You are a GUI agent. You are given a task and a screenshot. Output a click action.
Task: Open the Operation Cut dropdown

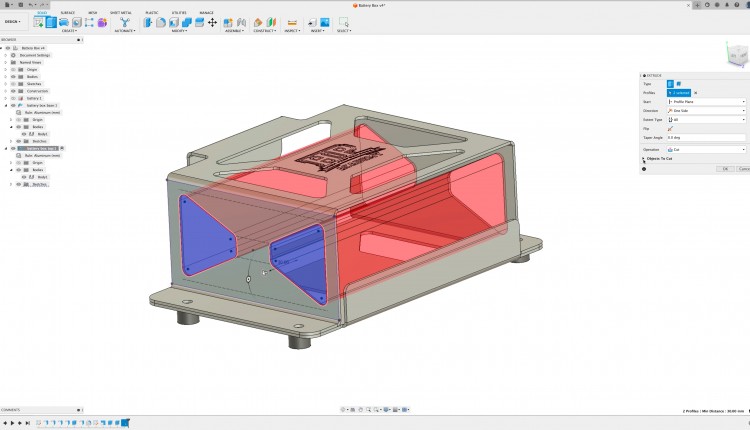[706, 150]
